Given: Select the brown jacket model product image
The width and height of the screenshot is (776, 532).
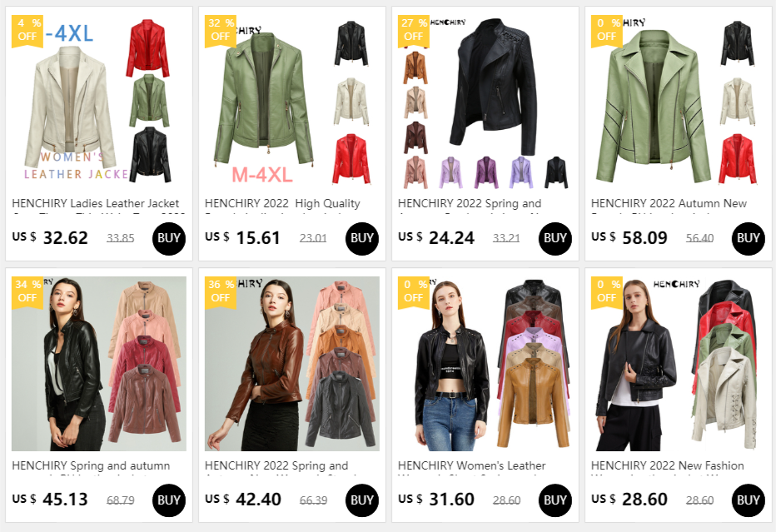Looking at the screenshot, I should 292,364.
